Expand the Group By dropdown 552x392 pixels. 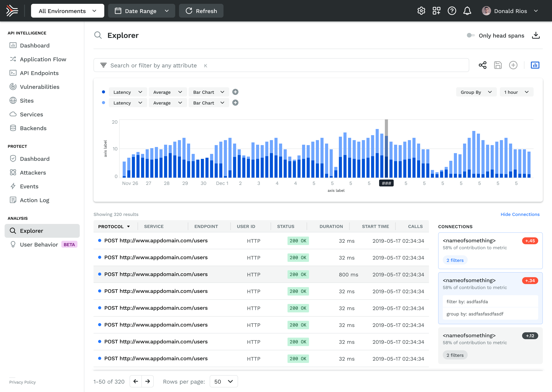tap(476, 92)
